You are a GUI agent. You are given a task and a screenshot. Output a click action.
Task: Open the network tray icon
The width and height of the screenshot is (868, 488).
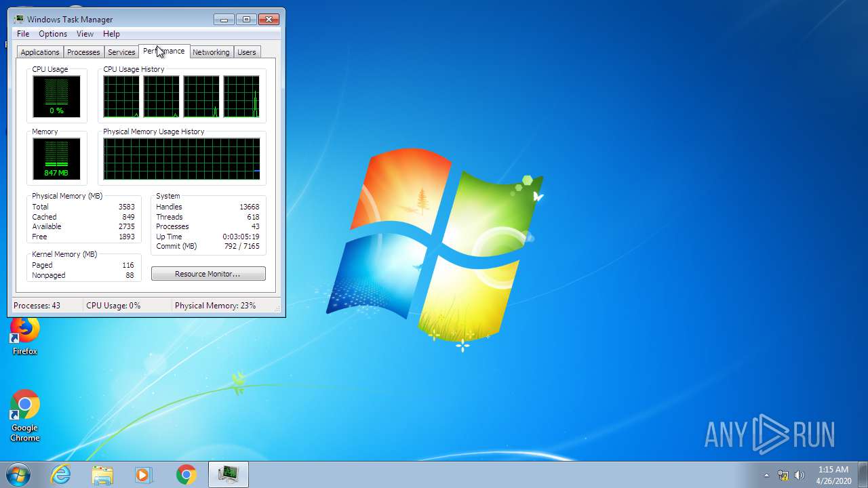click(x=783, y=475)
